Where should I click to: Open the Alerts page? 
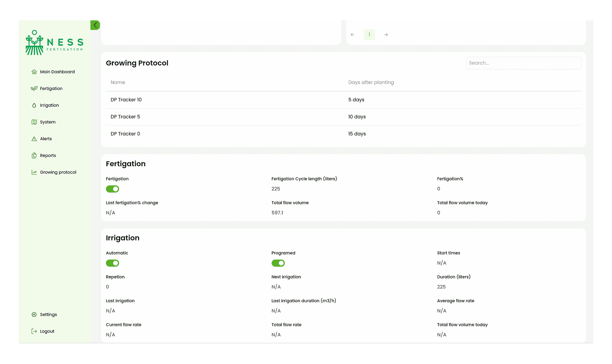click(46, 139)
